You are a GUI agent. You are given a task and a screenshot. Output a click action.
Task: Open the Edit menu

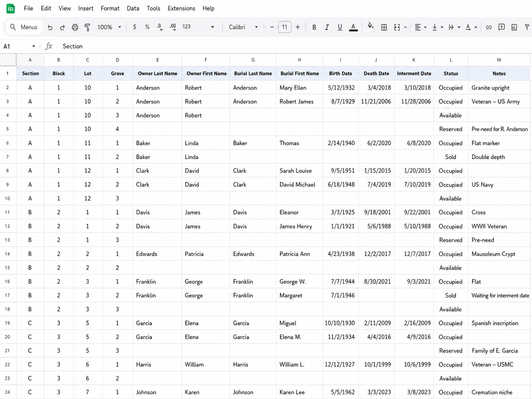(x=46, y=8)
